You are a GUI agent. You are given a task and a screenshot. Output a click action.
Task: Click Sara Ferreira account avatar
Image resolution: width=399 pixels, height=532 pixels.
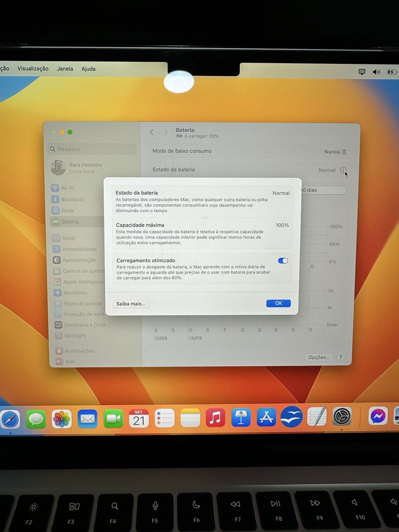click(58, 168)
